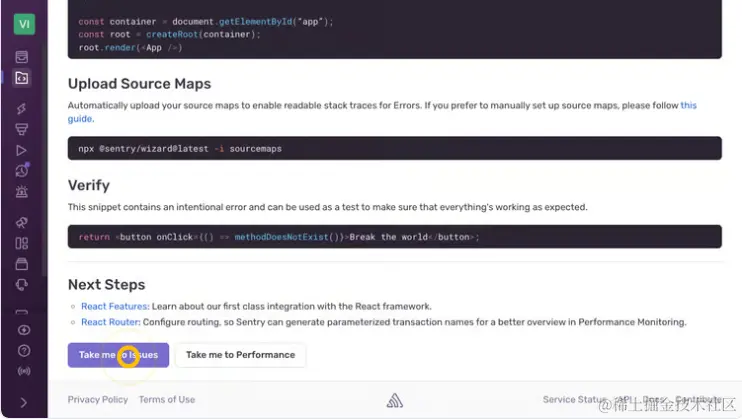Open the Releases sidebar icon

22,264
